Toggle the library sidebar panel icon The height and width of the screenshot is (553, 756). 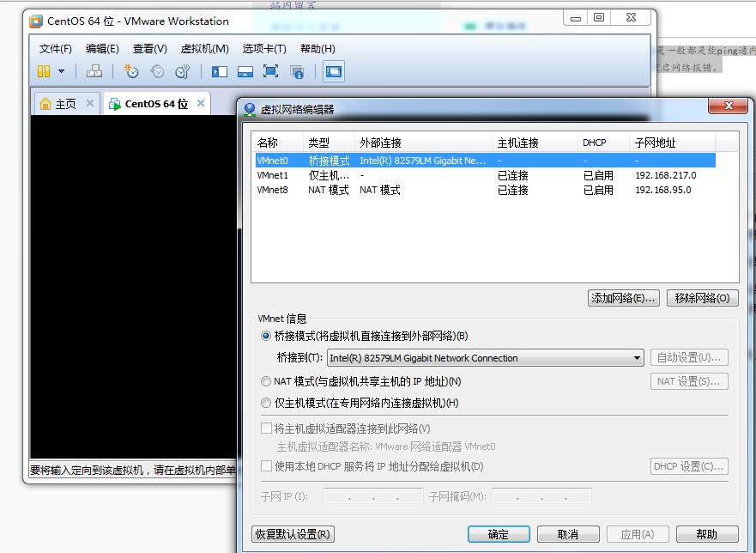tap(220, 72)
